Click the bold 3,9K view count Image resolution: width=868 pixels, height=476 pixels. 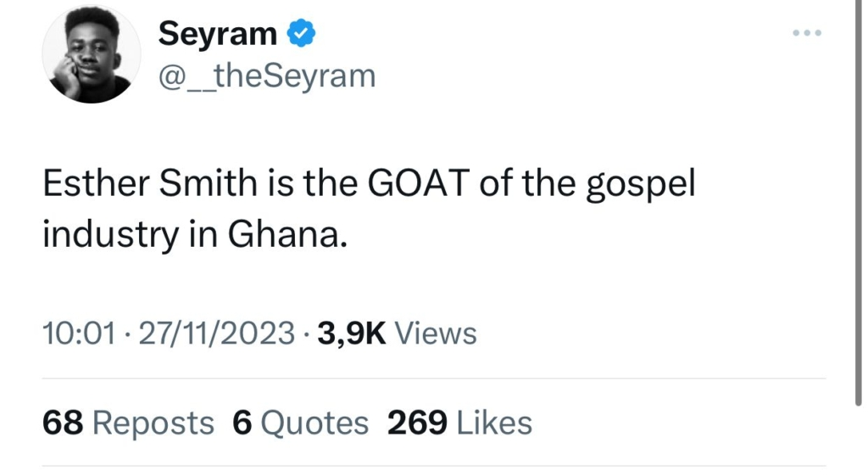coord(351,333)
